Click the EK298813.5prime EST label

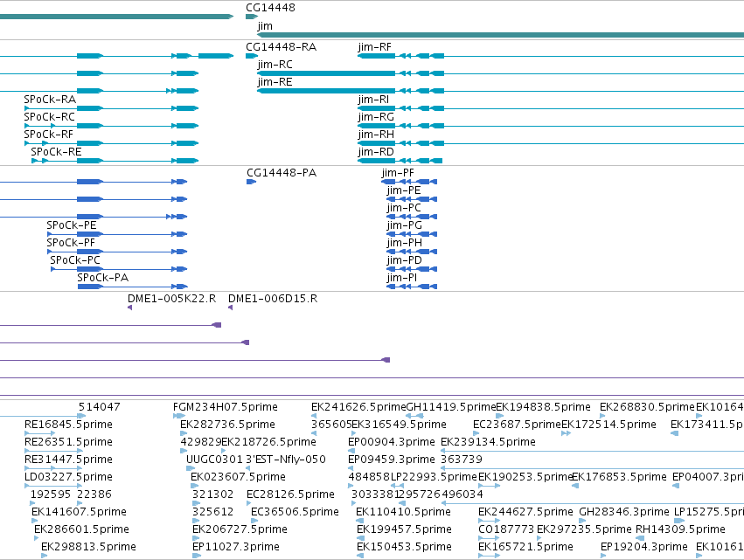point(88,547)
